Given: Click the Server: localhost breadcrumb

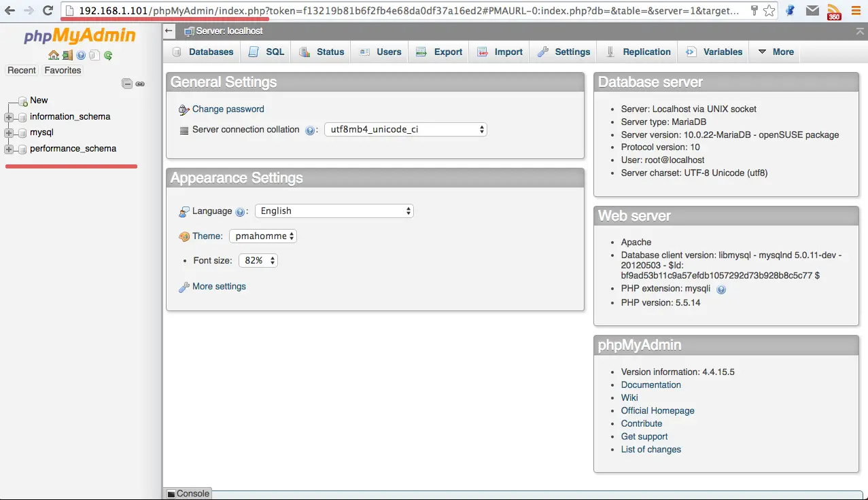Looking at the screenshot, I should 230,31.
